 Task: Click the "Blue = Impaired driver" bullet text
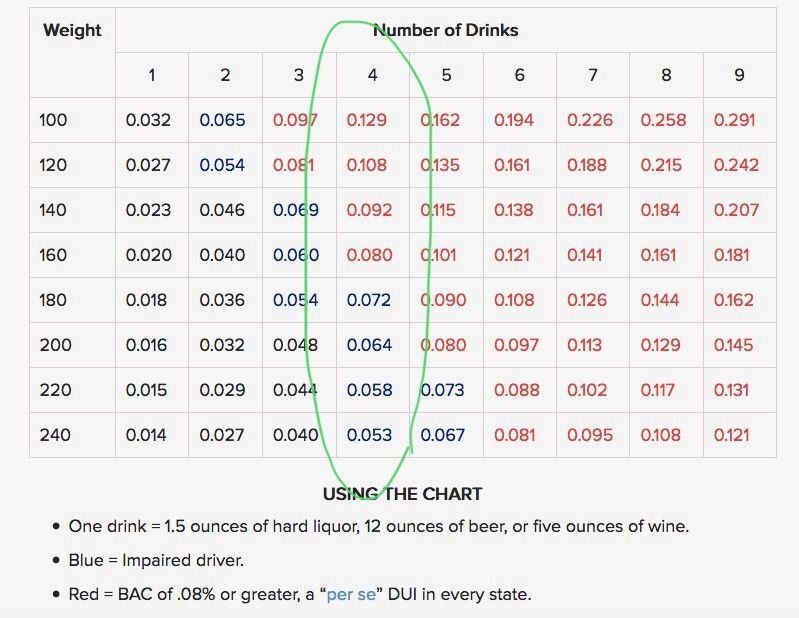pyautogui.click(x=156, y=560)
